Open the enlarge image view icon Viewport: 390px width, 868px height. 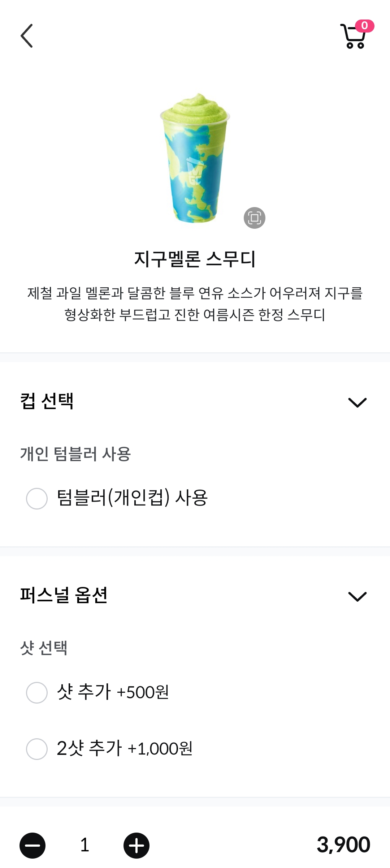click(x=254, y=218)
